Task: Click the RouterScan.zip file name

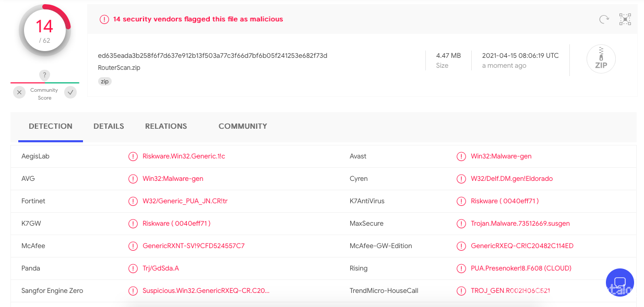Action: coord(119,68)
